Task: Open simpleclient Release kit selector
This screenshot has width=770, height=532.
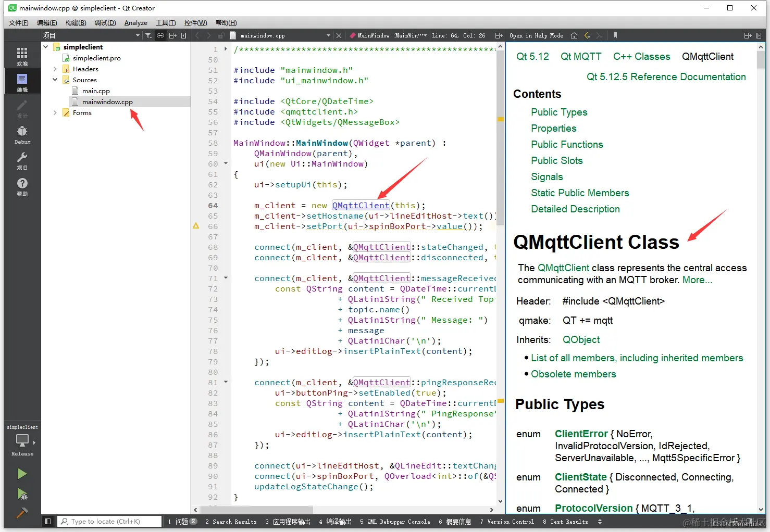Action: click(x=22, y=440)
